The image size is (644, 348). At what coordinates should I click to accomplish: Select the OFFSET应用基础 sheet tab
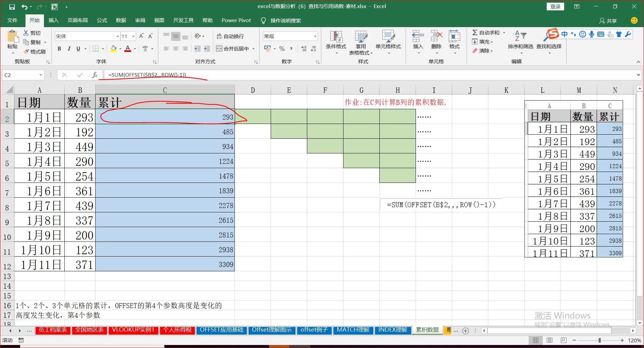(x=221, y=330)
